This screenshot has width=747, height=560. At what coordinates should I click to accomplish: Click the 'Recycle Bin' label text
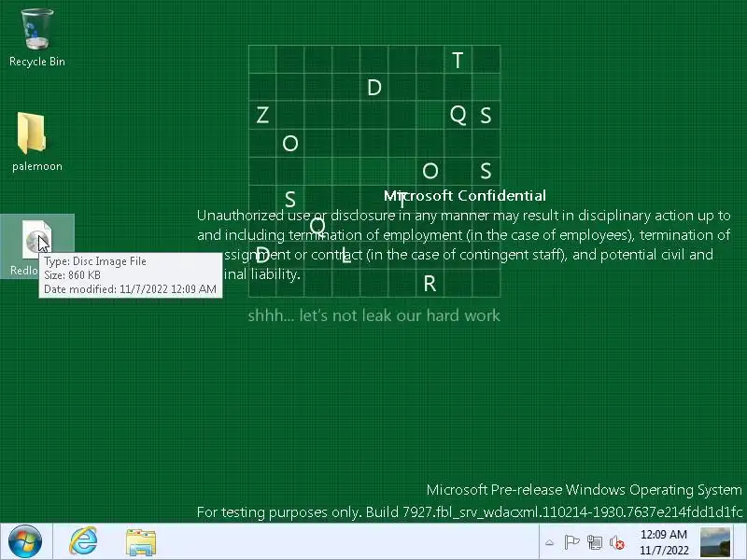coord(37,62)
